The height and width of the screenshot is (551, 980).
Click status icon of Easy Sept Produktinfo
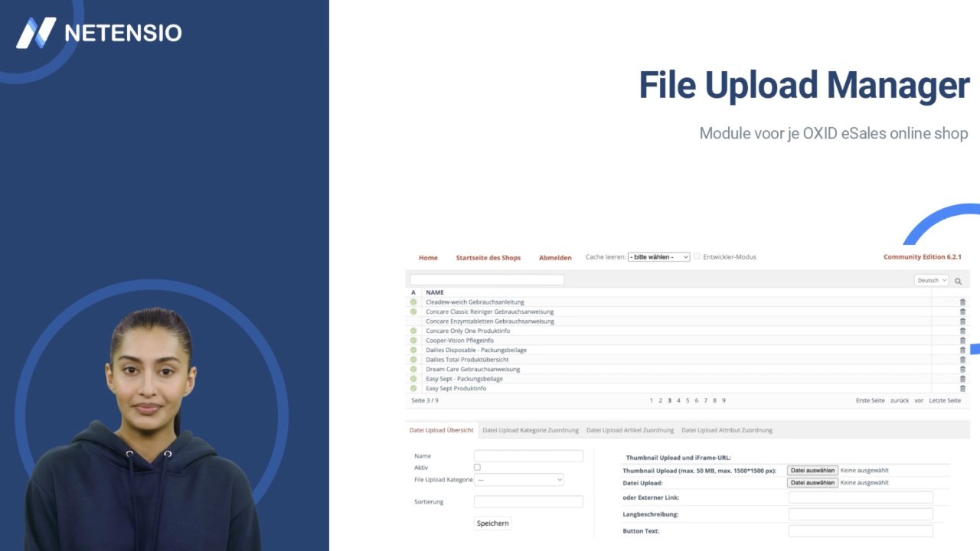pyautogui.click(x=413, y=388)
